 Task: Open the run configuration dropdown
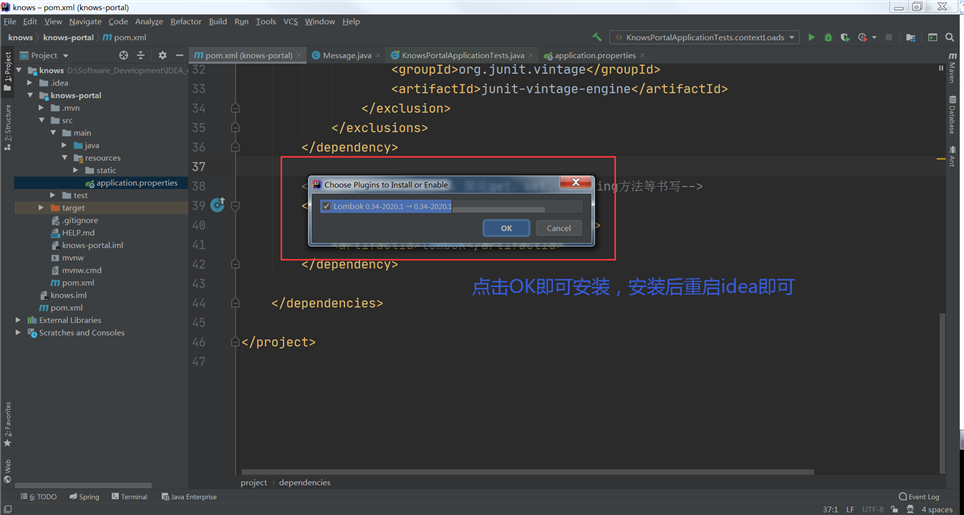(x=705, y=37)
